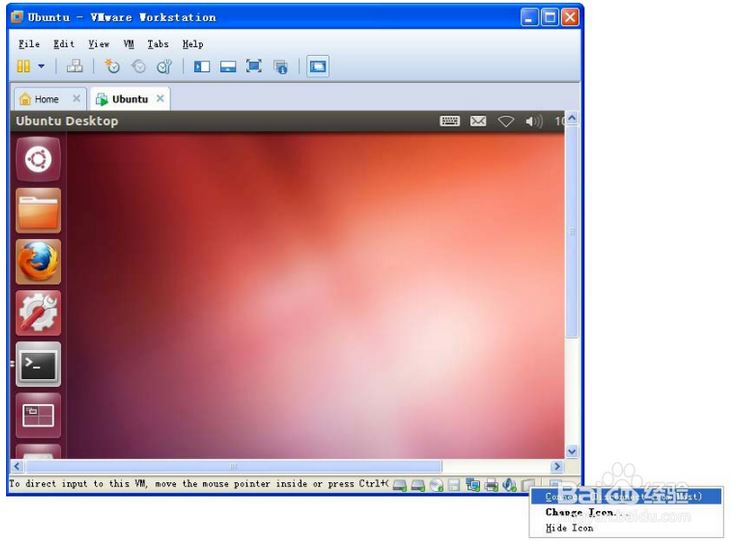The width and height of the screenshot is (731, 541).
Task: Open the network indicator in Ubuntu panel
Action: pyautogui.click(x=506, y=122)
